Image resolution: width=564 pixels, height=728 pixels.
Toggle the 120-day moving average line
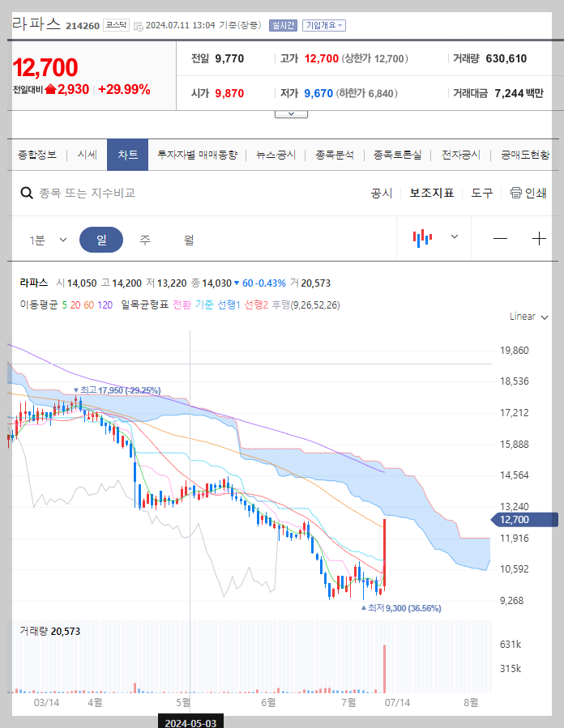103,302
